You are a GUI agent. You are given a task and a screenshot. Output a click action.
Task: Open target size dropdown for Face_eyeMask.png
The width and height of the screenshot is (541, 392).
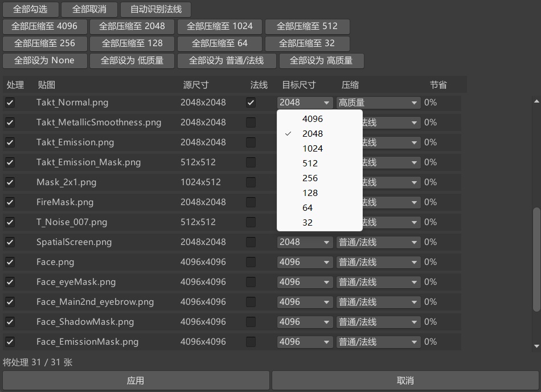tap(305, 282)
